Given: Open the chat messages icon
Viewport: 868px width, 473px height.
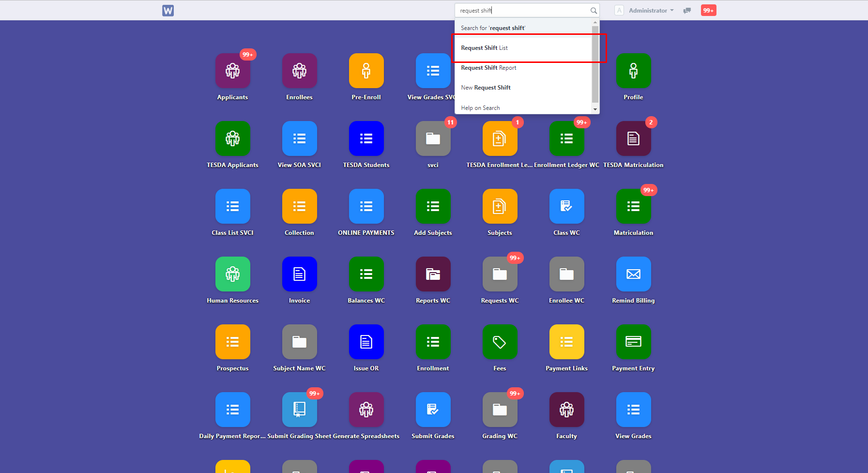Looking at the screenshot, I should coord(687,11).
